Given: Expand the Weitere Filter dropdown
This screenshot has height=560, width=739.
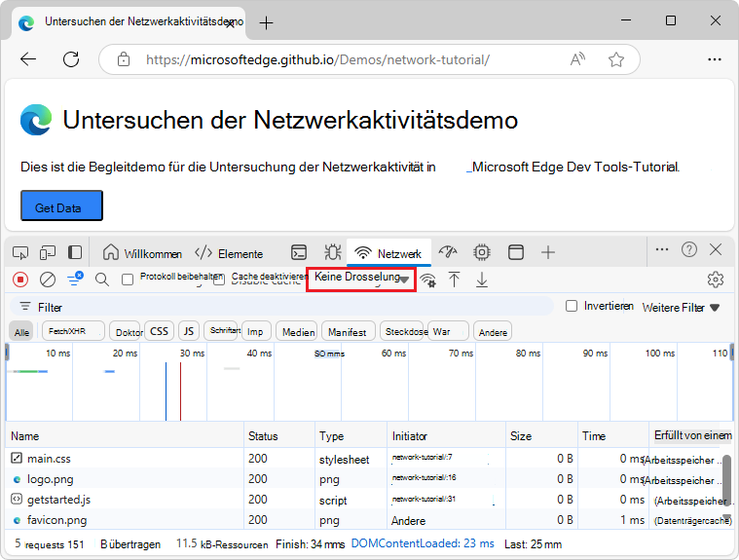Looking at the screenshot, I should [681, 308].
